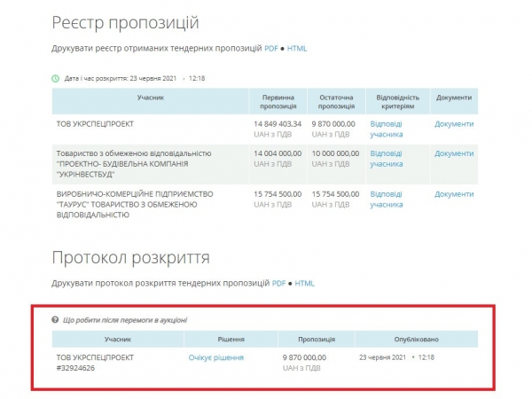Click the question mark help icon
532x399 pixels.
tap(56, 319)
